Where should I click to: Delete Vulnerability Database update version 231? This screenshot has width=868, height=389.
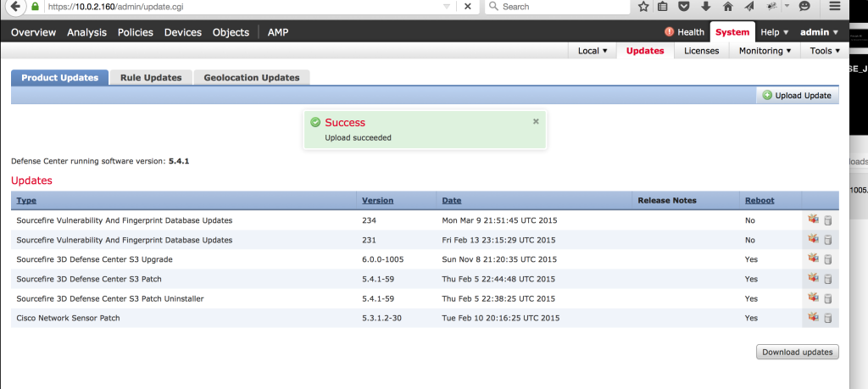827,240
